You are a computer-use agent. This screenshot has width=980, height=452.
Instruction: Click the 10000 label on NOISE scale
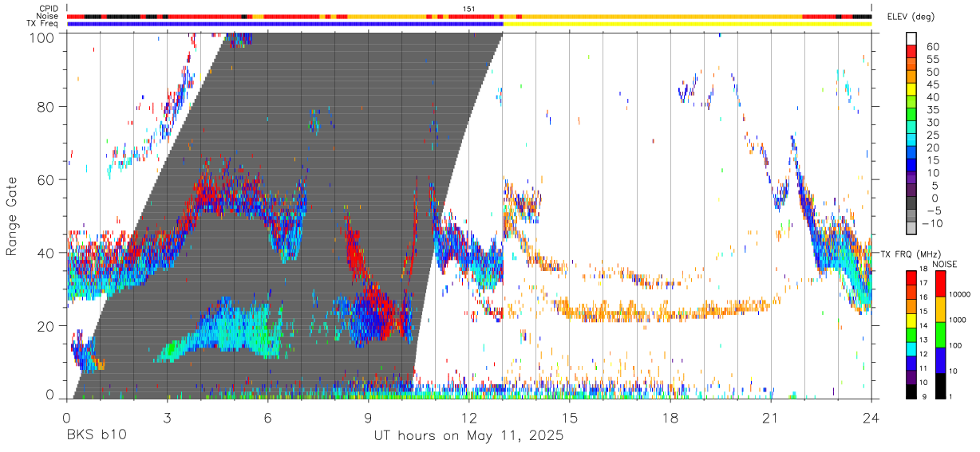pos(959,294)
